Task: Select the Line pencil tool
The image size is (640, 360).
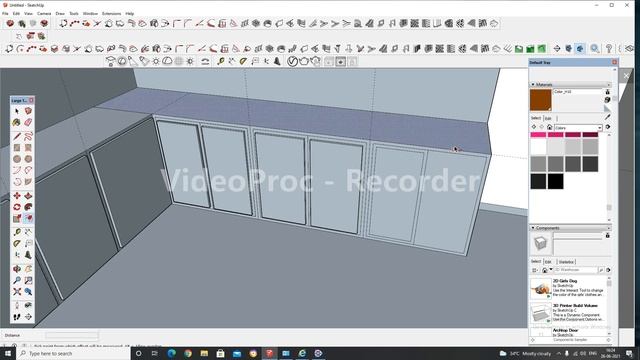Action: [x=17, y=136]
